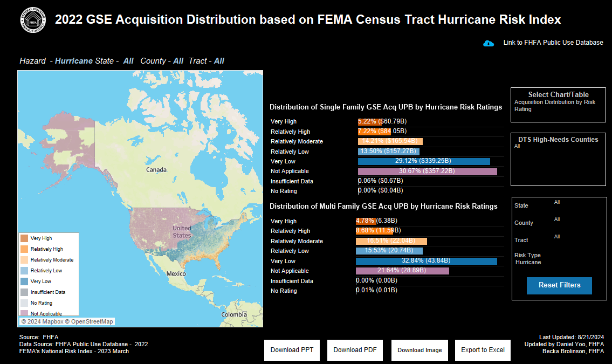The width and height of the screenshot is (612, 364).
Task: Click the State All value in heading
Action: point(128,61)
